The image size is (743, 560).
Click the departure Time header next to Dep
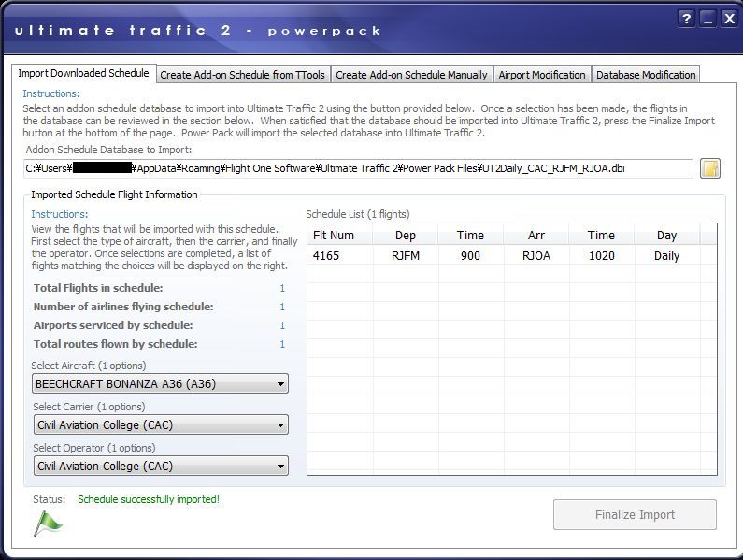point(470,236)
